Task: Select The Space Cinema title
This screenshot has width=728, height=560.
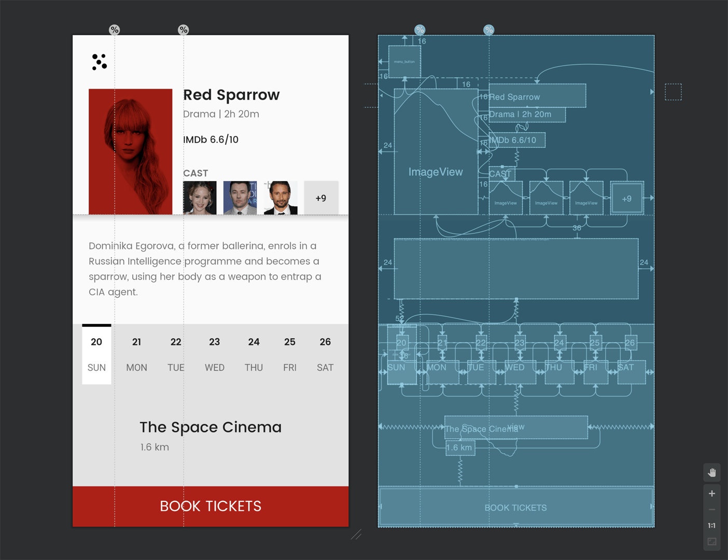Action: point(211,427)
